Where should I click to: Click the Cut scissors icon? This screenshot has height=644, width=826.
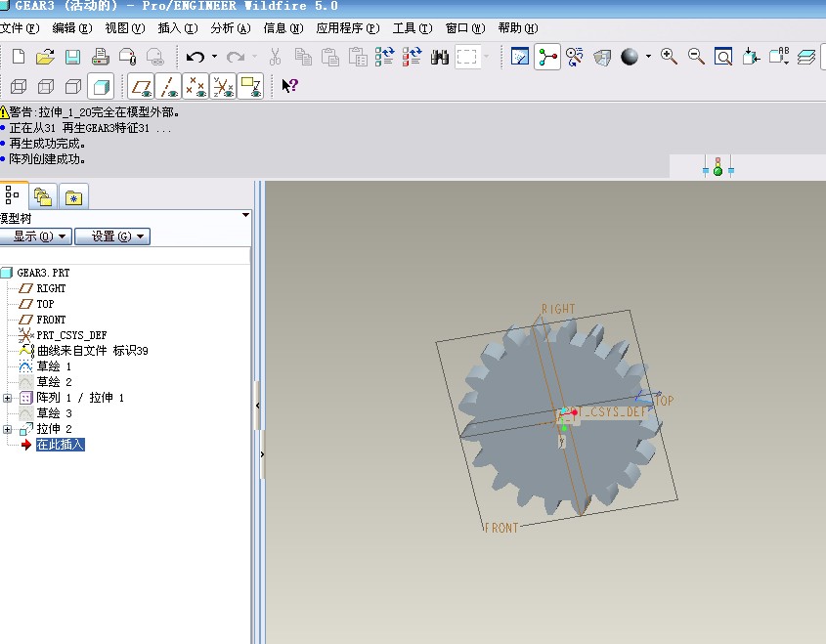coord(275,57)
